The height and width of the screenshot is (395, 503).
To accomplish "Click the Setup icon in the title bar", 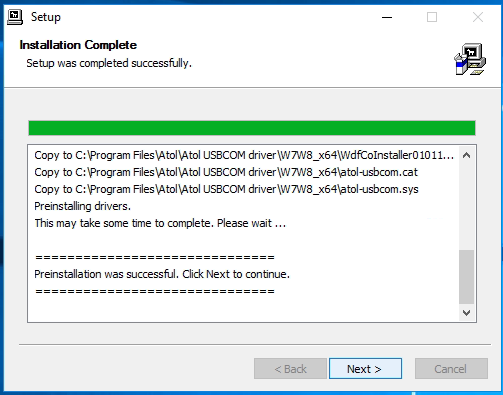I will point(15,17).
